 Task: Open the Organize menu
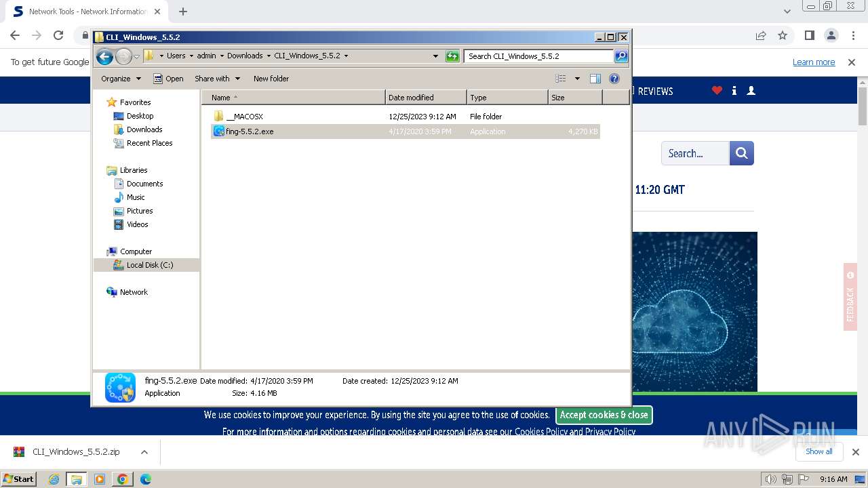point(121,79)
